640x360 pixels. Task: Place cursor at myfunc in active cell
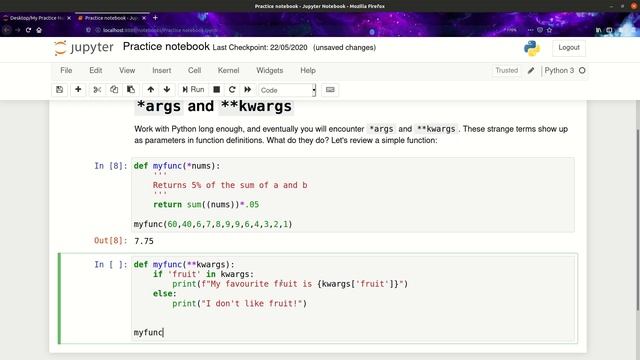click(149, 332)
